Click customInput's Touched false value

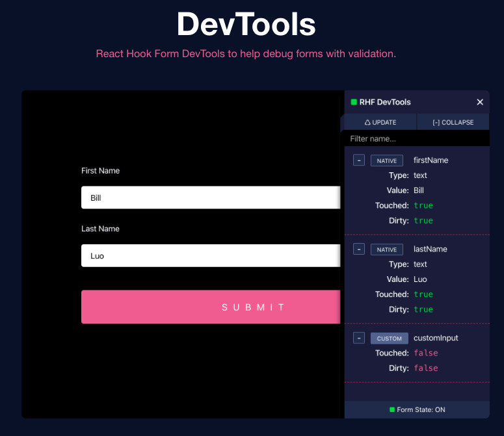[426, 353]
